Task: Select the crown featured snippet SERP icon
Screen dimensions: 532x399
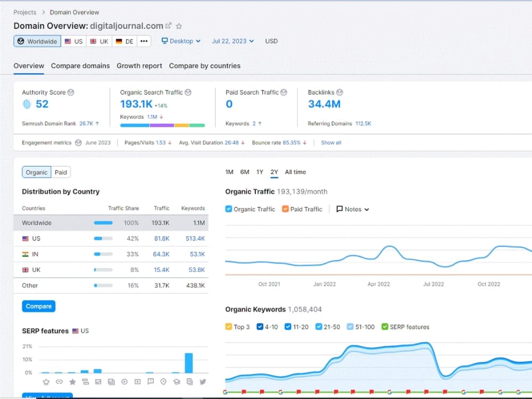Action: 46,381
